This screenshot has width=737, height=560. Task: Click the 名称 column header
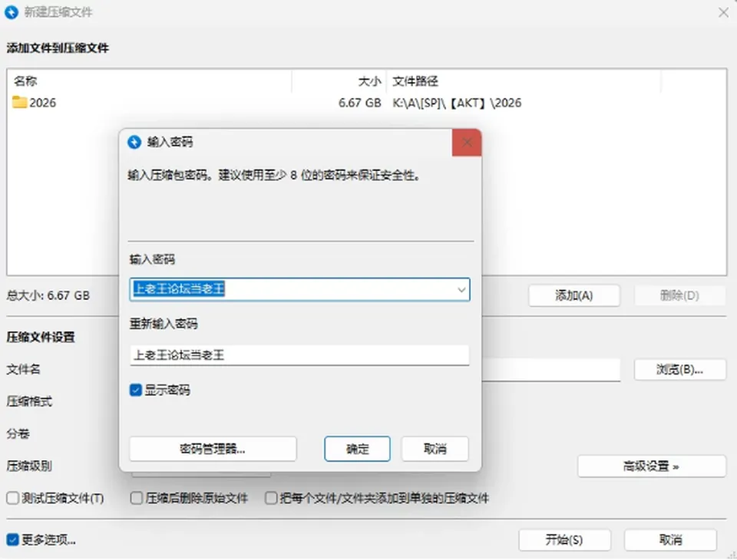click(150, 81)
